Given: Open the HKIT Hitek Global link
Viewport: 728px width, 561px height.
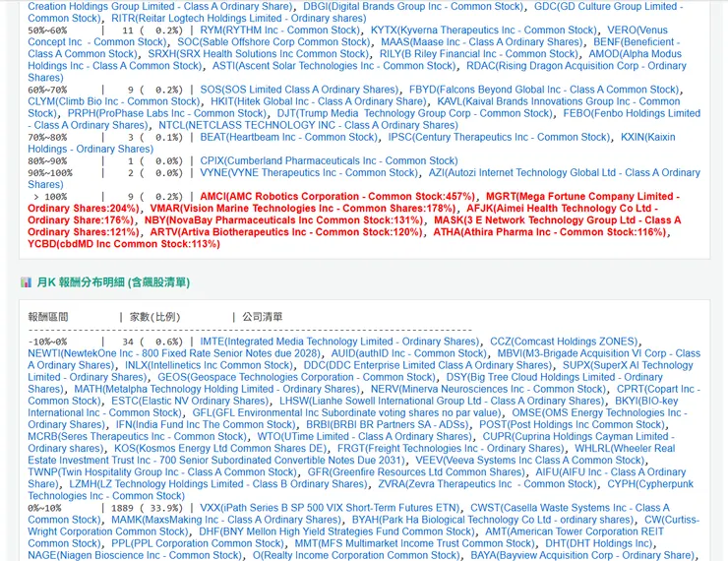Looking at the screenshot, I should tap(319, 101).
